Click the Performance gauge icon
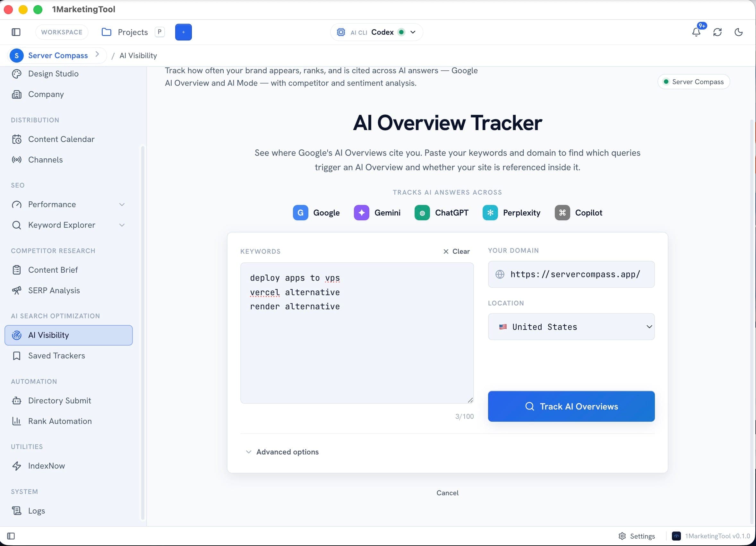 17,205
